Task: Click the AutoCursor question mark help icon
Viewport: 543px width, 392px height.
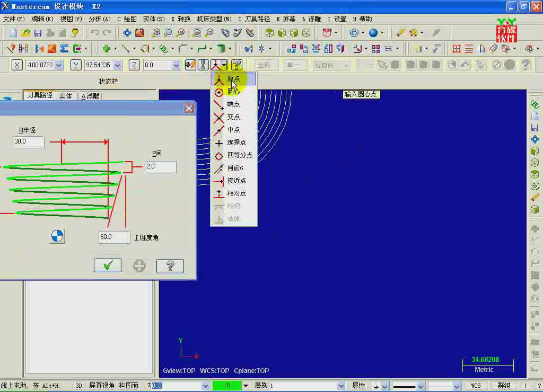Action: click(x=237, y=65)
